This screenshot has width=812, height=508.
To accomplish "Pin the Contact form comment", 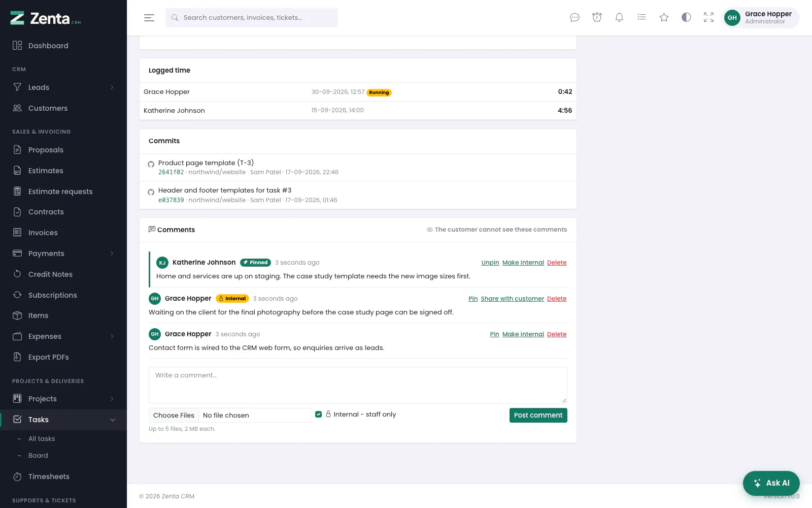I will point(494,334).
